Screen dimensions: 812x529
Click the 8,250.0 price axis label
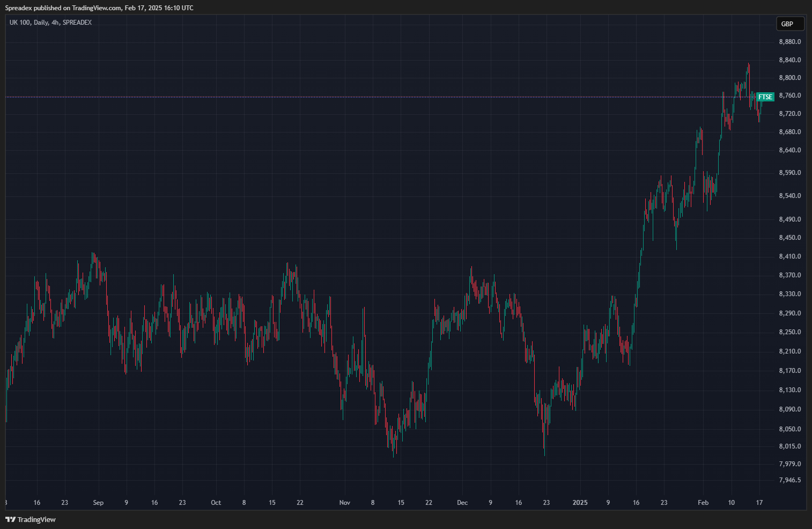790,332
